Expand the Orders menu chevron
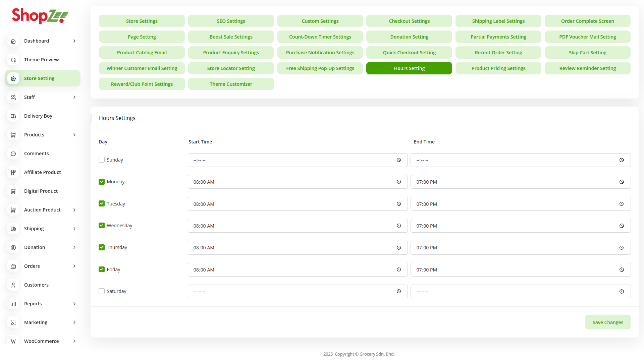Screen dimensions: 644x362 (74, 266)
